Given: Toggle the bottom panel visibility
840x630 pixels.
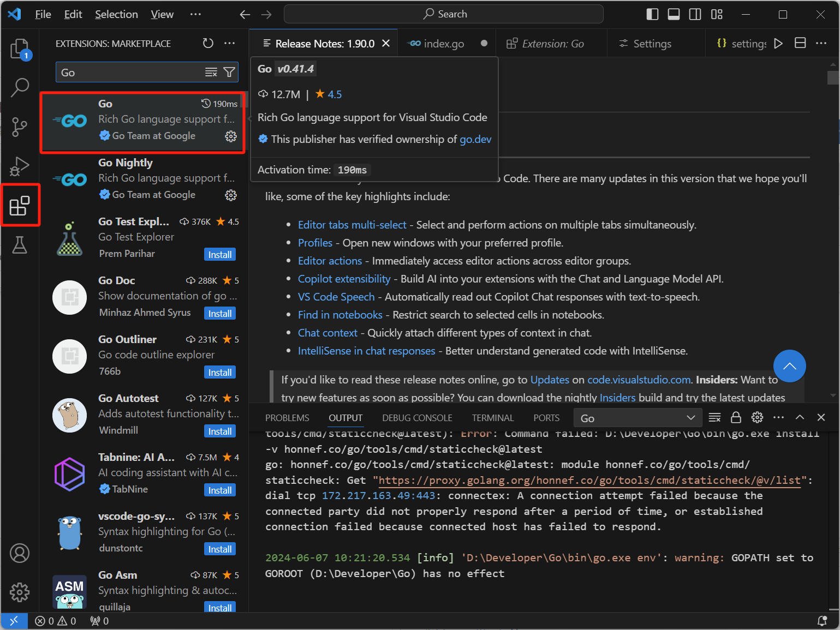Looking at the screenshot, I should (674, 14).
